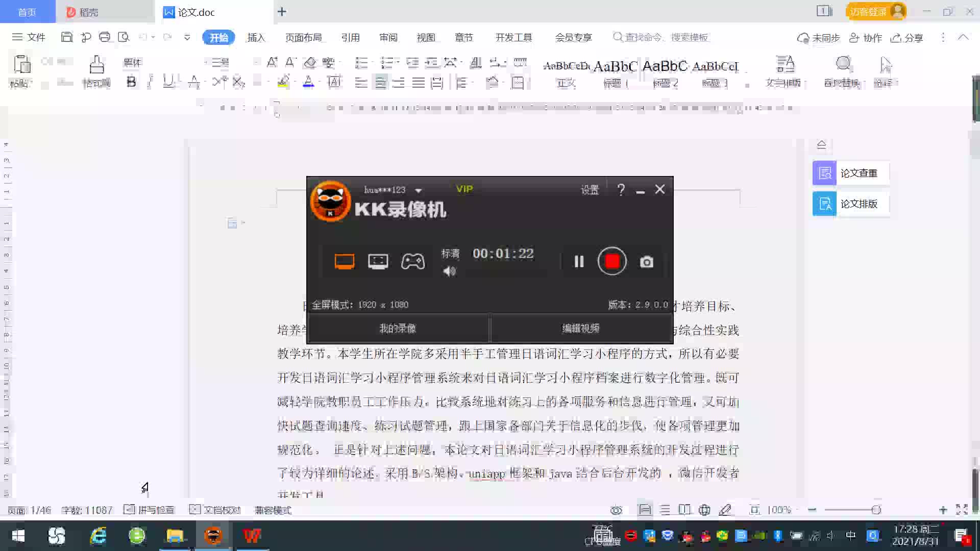Click the Print Preview icon

124,37
